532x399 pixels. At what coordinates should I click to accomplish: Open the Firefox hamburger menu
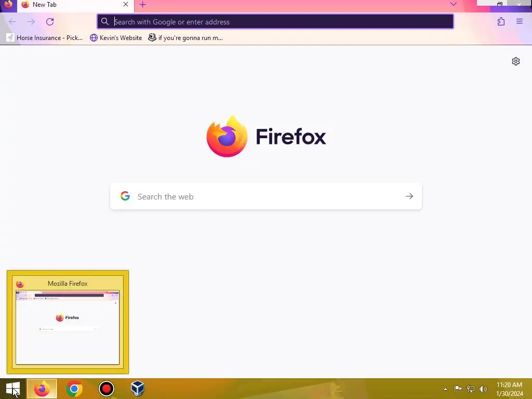pos(520,21)
